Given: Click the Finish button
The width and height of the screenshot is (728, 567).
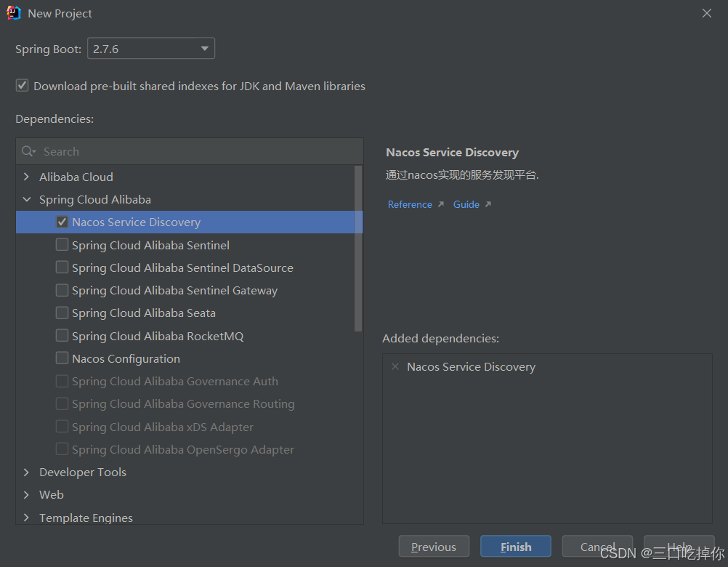Looking at the screenshot, I should click(x=516, y=547).
